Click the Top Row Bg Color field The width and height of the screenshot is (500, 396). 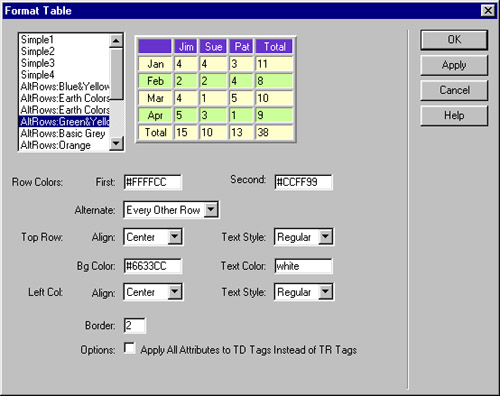point(153,266)
